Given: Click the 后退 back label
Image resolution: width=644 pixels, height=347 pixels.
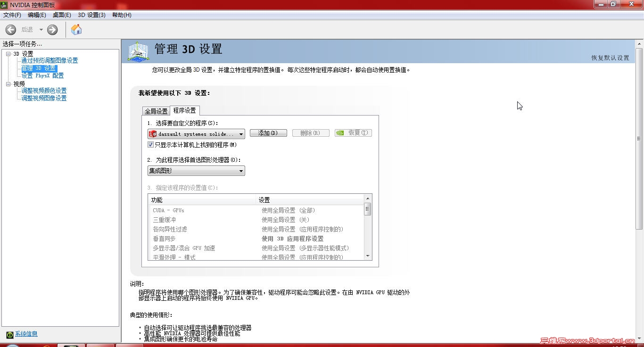Looking at the screenshot, I should coord(27,30).
